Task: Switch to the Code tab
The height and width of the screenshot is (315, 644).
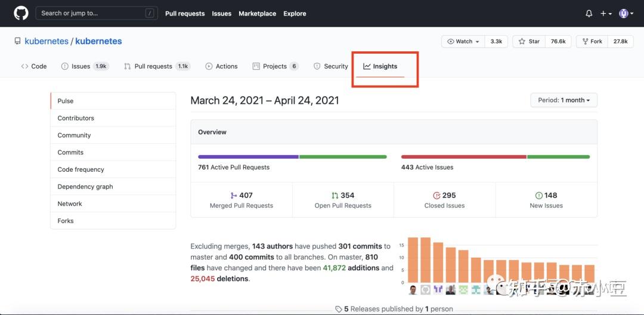Action: point(34,66)
